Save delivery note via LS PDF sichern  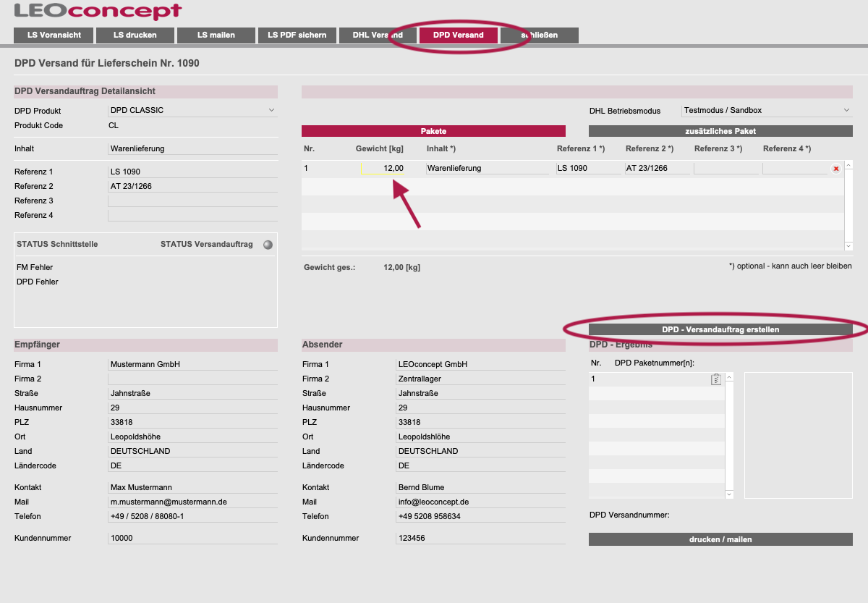pos(297,35)
